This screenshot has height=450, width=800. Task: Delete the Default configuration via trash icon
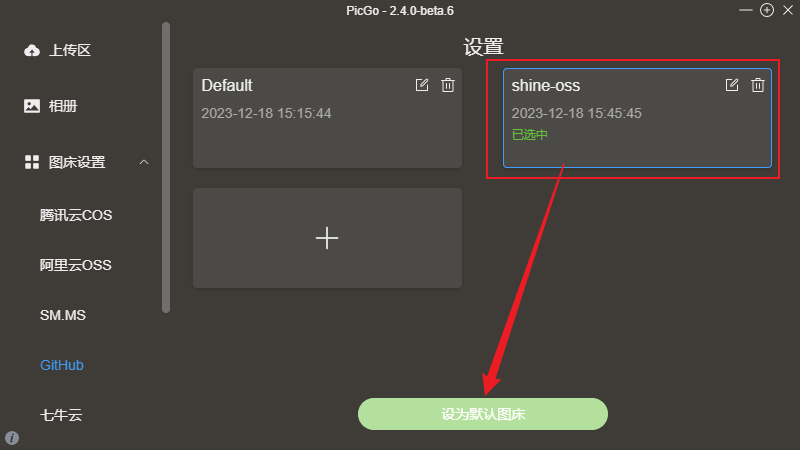point(448,85)
